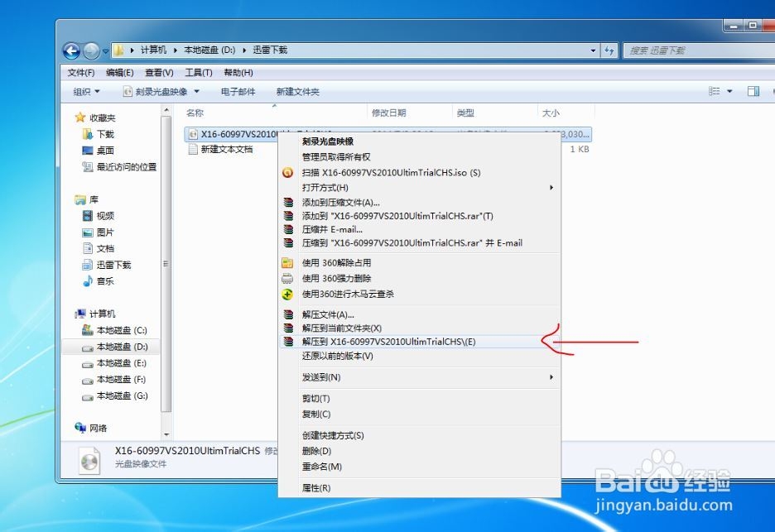This screenshot has height=532, width=775.
Task: Open the 查看(V) menu
Action: point(159,73)
